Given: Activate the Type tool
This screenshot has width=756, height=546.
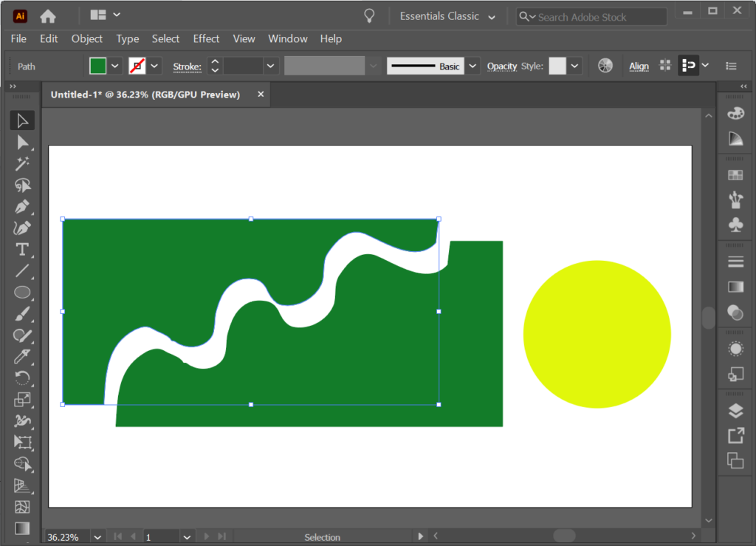Looking at the screenshot, I should point(21,250).
